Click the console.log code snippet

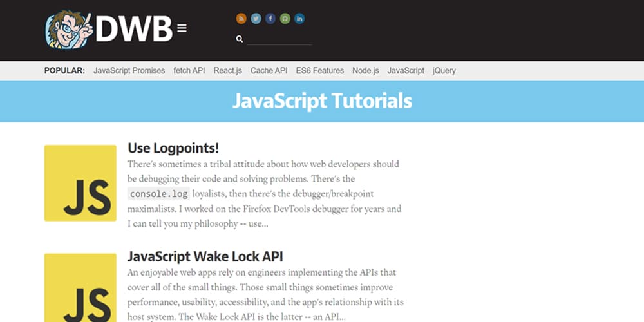(158, 193)
